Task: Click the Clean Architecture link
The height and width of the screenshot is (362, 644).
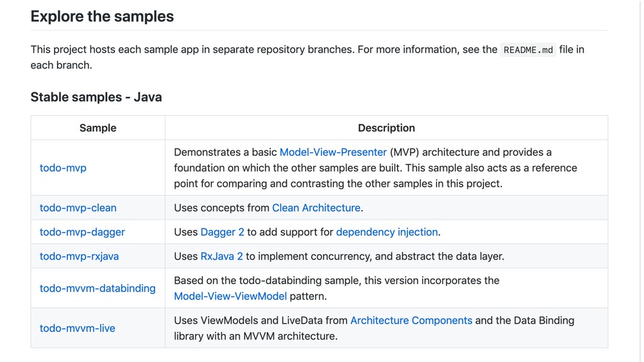Action: click(316, 207)
